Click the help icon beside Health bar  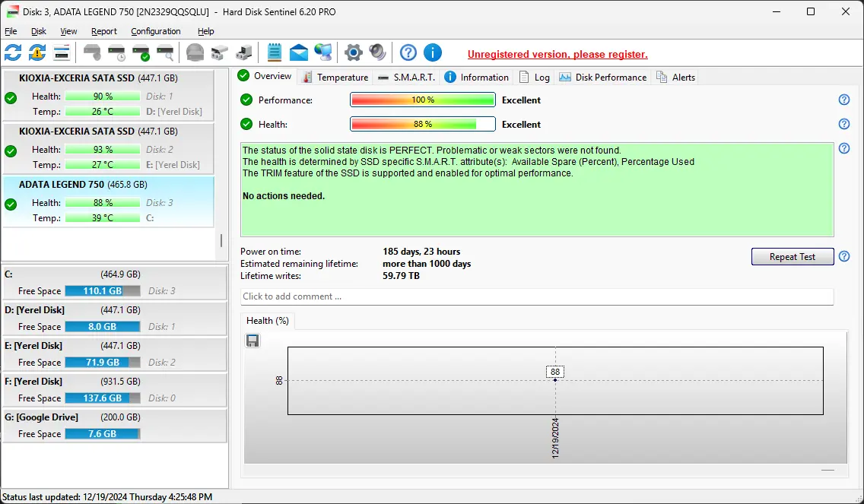[844, 124]
